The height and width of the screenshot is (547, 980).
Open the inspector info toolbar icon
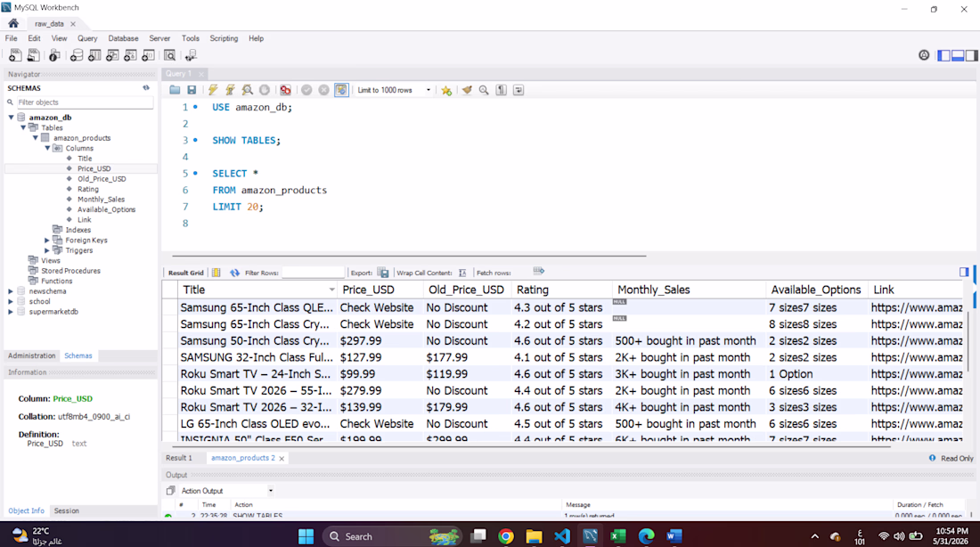[54, 55]
